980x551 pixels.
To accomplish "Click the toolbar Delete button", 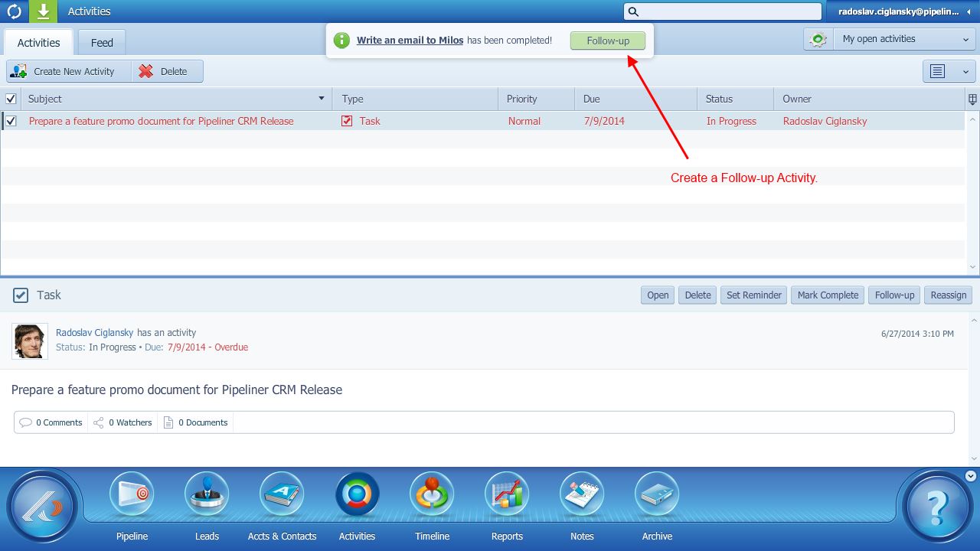I will tap(168, 71).
